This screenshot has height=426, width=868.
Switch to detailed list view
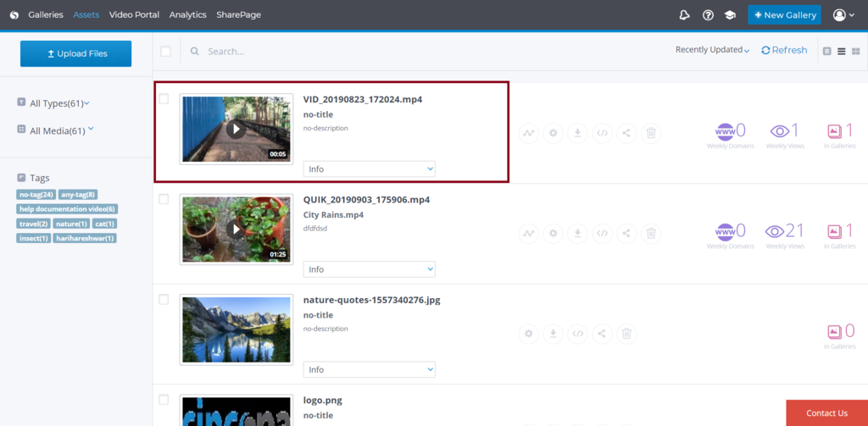pos(827,51)
